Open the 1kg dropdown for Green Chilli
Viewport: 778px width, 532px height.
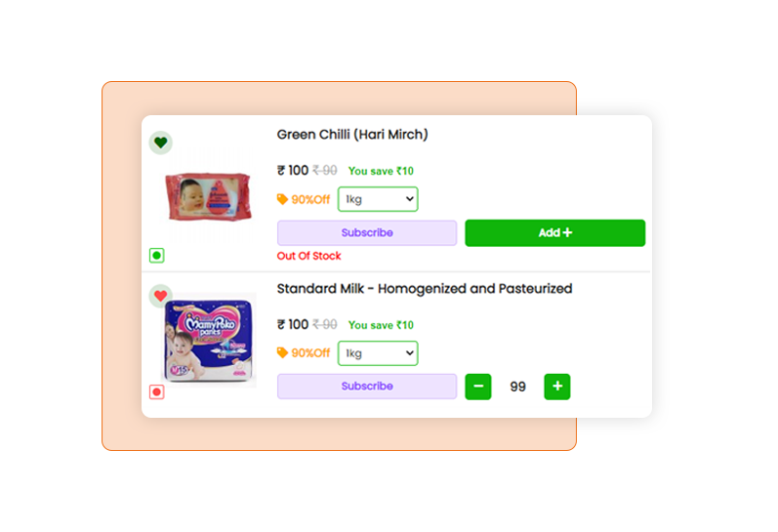click(378, 199)
